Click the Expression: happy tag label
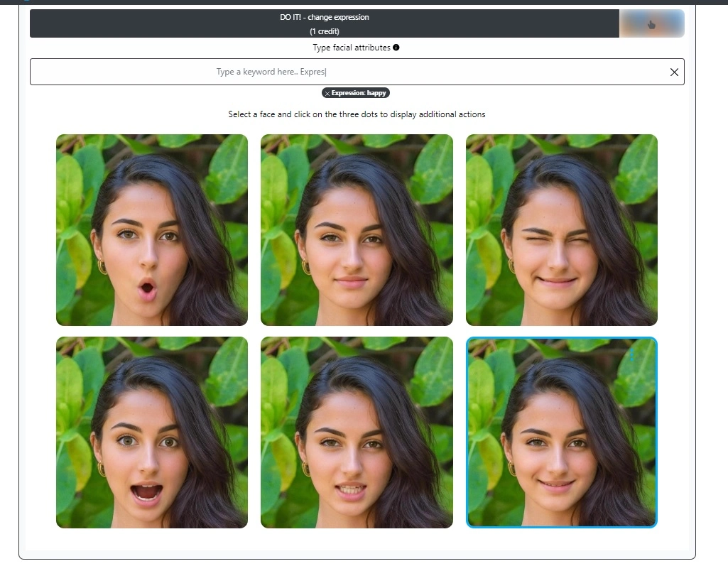 361,93
